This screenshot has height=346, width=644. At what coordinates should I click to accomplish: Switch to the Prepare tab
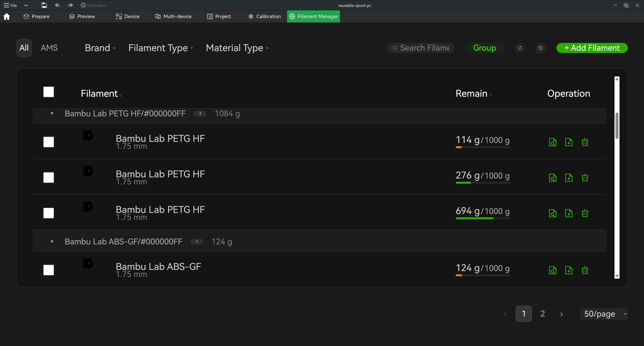(37, 16)
